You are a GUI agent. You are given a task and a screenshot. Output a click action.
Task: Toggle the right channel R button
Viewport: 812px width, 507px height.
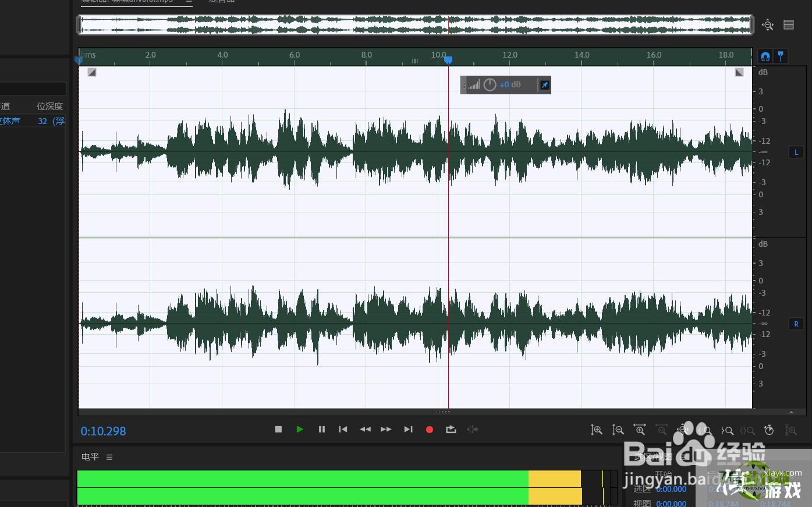click(x=796, y=324)
